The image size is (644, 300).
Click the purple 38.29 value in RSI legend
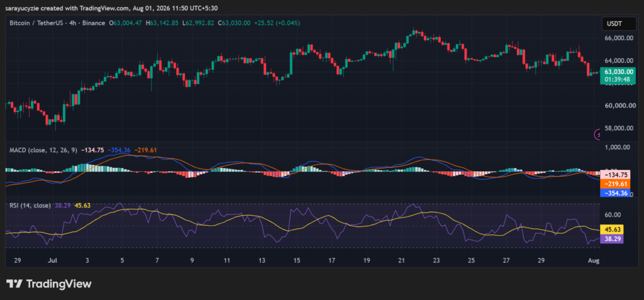pyautogui.click(x=62, y=206)
